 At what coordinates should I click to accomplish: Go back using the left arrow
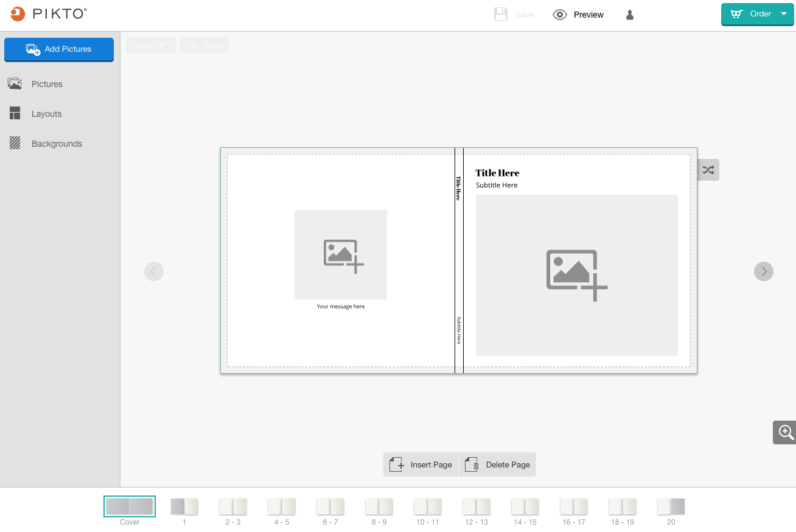coord(154,271)
